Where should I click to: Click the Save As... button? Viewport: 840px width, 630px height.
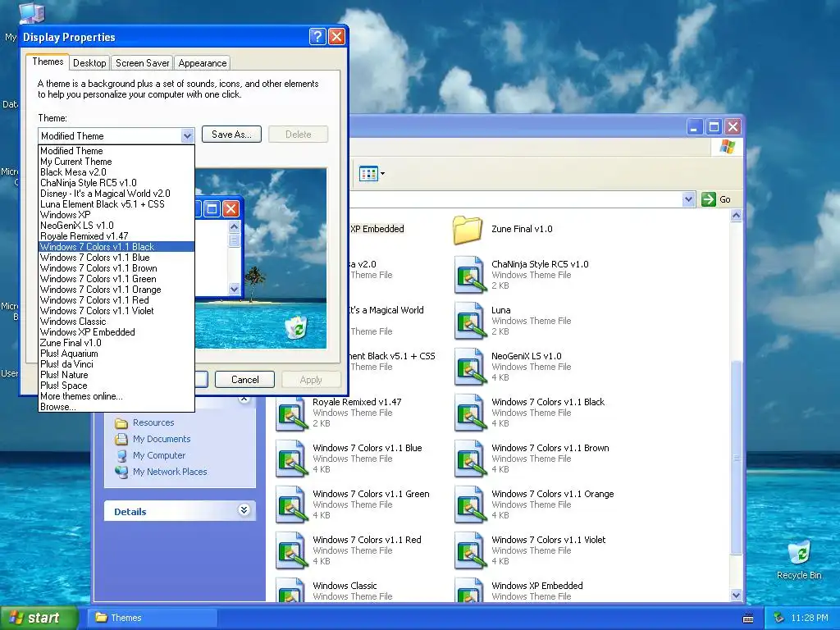click(x=231, y=135)
